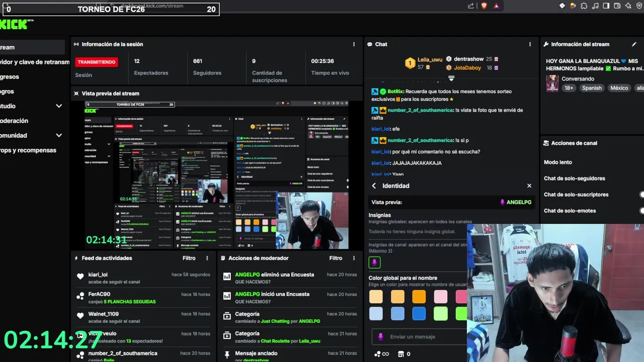Pick the saturated blue name color swatch
This screenshot has height=362, width=644.
click(x=419, y=314)
